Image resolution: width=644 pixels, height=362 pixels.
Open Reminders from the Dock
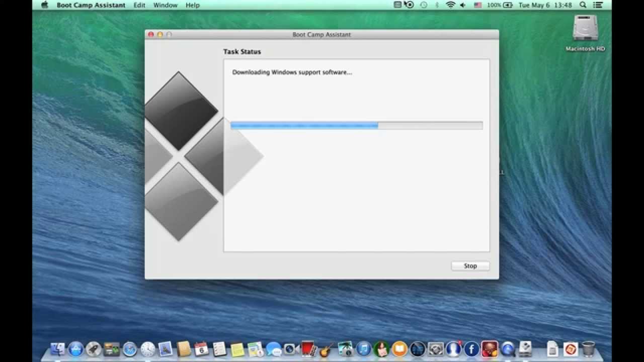(x=219, y=348)
